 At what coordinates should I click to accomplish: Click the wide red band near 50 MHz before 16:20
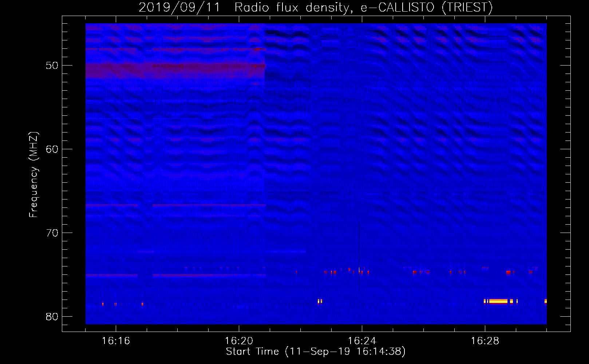click(175, 70)
